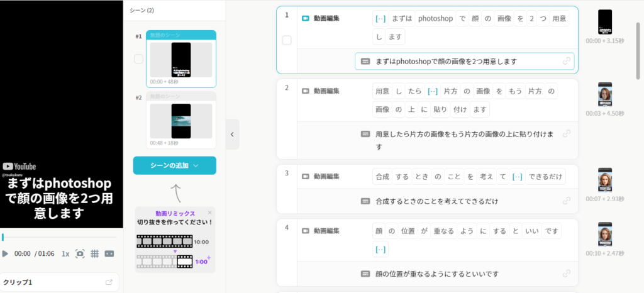Click the clip list vertical scrollbar
The width and height of the screenshot is (644, 293).
638,50
